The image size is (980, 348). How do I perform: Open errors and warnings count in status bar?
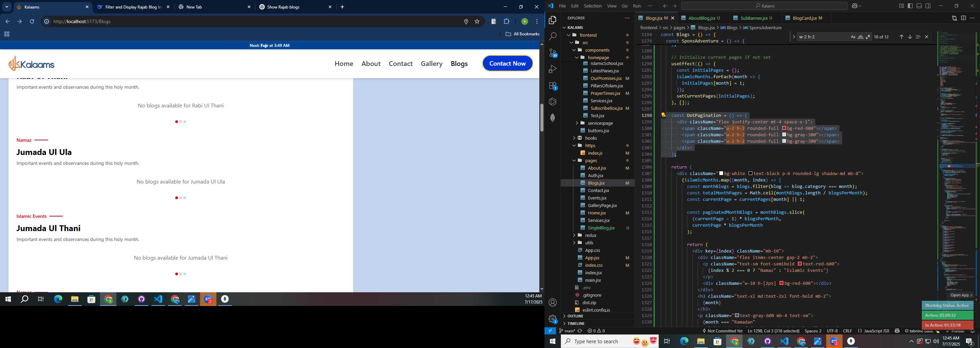click(596, 331)
